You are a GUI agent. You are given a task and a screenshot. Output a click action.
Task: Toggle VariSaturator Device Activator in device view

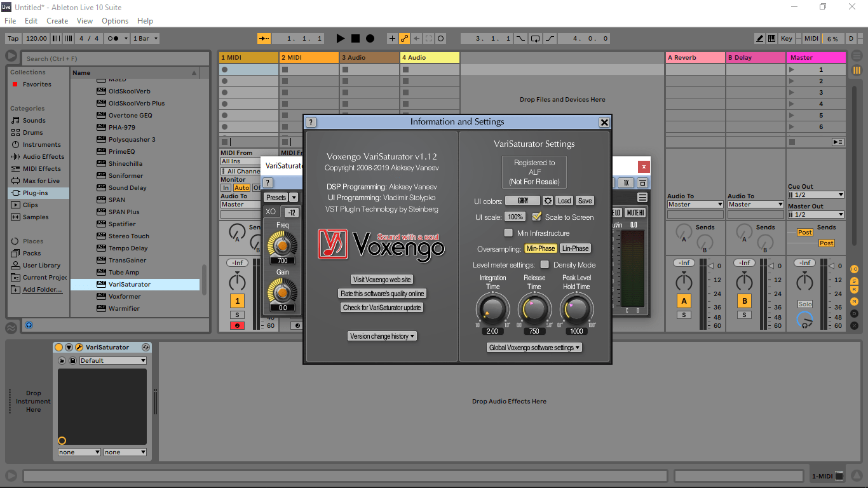[59, 348]
